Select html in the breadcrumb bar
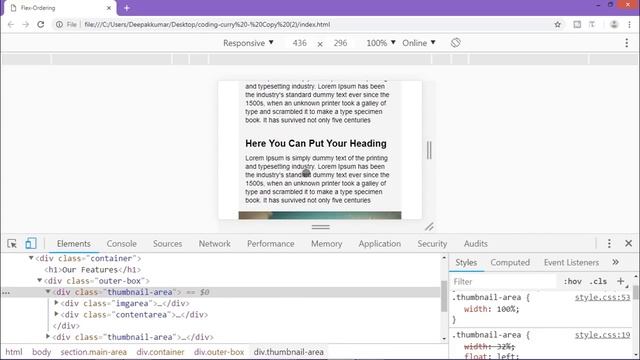Viewport: 640px width, 360px height. tap(14, 352)
